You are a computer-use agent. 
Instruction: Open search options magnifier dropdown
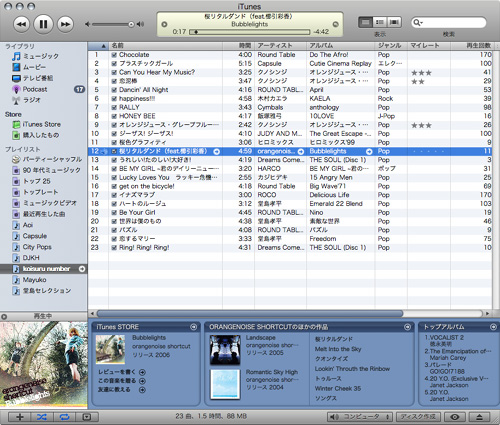(417, 23)
